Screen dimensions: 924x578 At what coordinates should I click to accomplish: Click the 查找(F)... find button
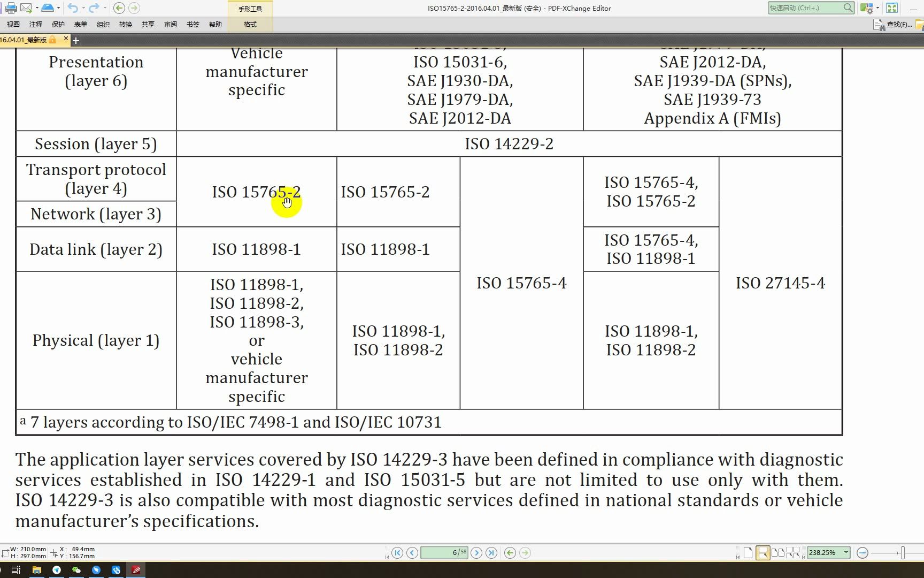click(x=893, y=25)
